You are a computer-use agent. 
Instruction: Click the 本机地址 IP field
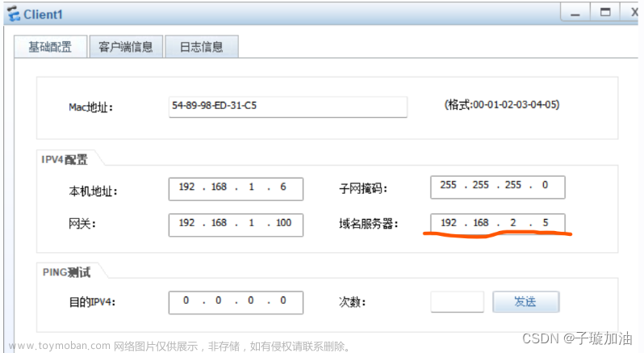pyautogui.click(x=236, y=189)
